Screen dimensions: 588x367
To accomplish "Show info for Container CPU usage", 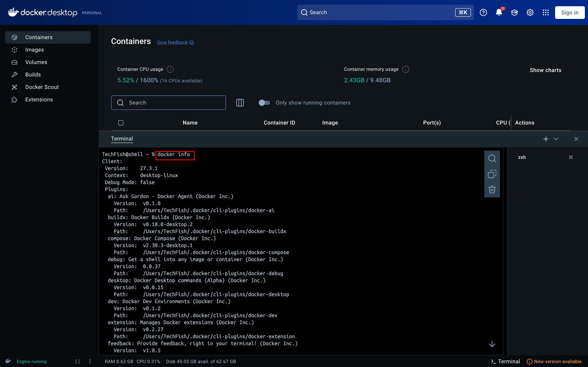I will tap(170, 69).
